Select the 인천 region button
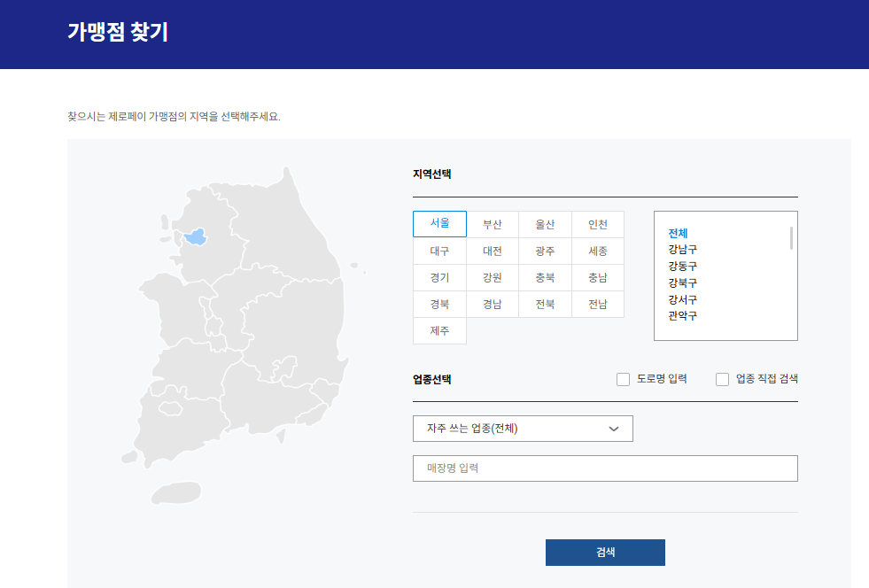The height and width of the screenshot is (588, 869). pos(597,224)
